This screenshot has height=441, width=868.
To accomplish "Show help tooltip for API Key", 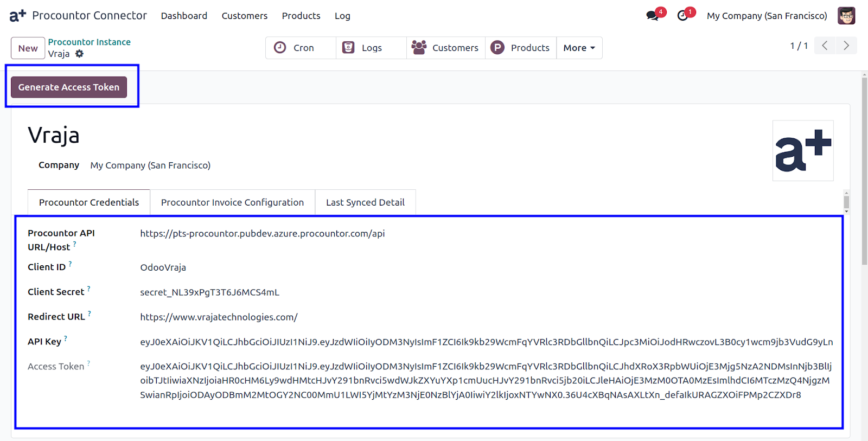I will [x=66, y=339].
